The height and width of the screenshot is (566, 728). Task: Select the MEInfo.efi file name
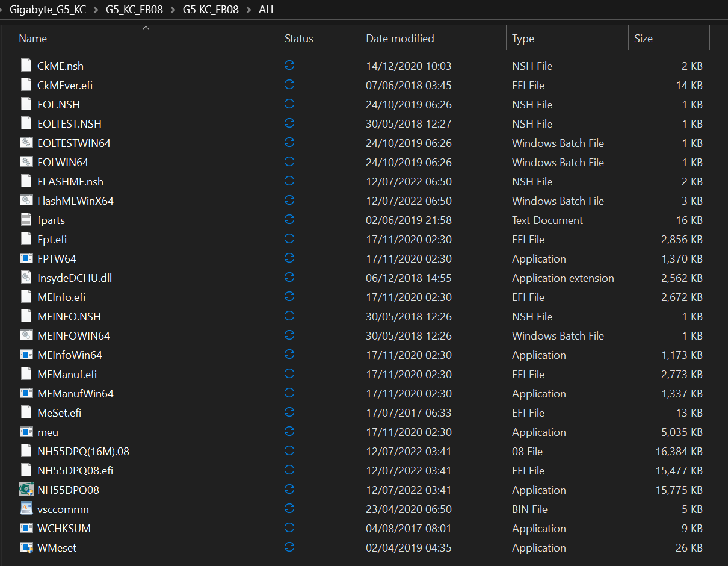click(61, 297)
